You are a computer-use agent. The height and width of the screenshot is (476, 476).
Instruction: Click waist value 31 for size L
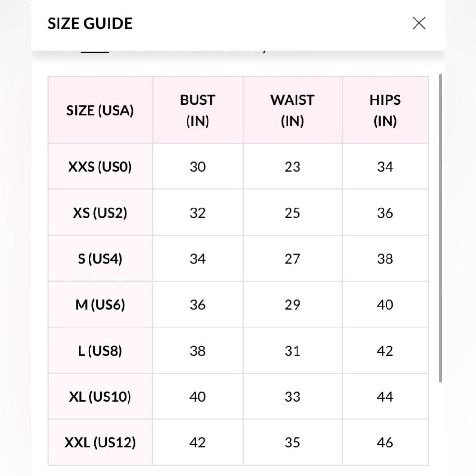292,351
